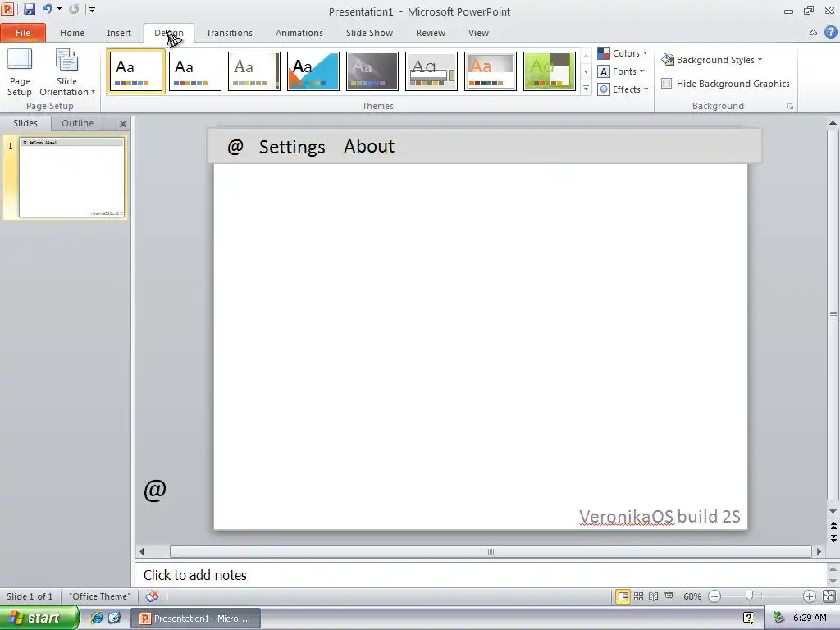Viewport: 840px width, 630px height.
Task: Apply the green theme thumbnail
Action: pos(549,71)
